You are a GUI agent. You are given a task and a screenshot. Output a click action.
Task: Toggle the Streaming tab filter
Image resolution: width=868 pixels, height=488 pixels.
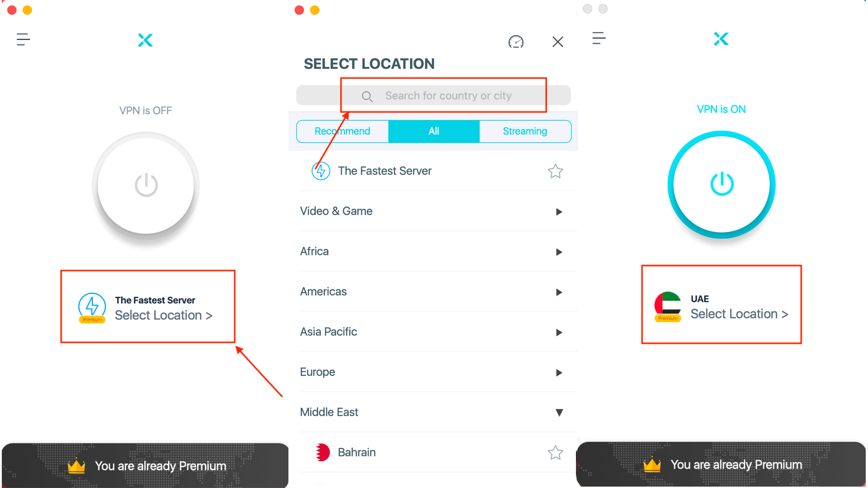(524, 131)
